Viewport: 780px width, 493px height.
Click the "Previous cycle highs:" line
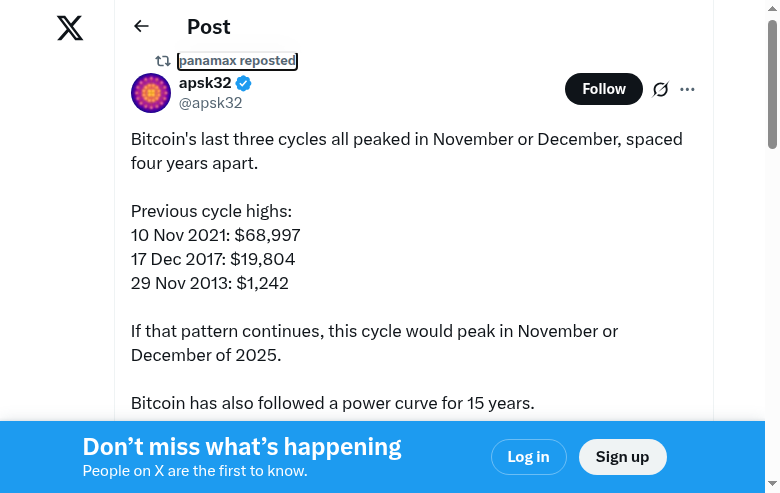coord(211,211)
